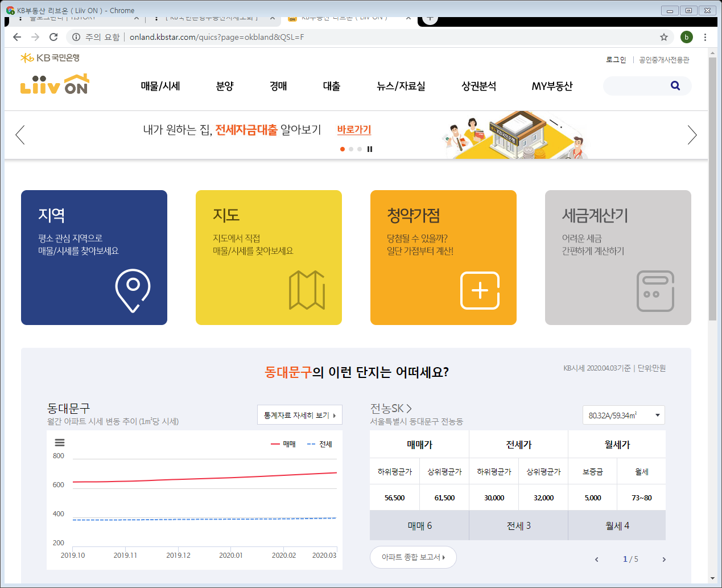Open the MY부동산 menu

552,86
